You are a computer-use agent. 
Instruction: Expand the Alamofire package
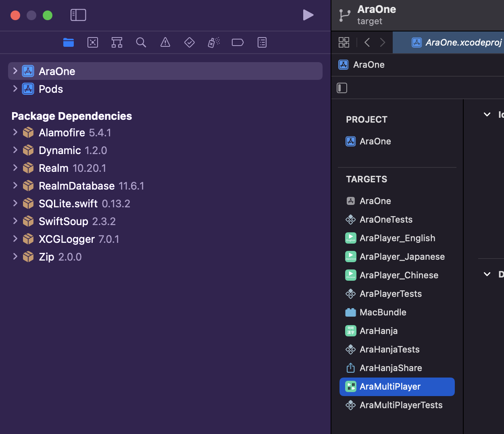pos(15,132)
